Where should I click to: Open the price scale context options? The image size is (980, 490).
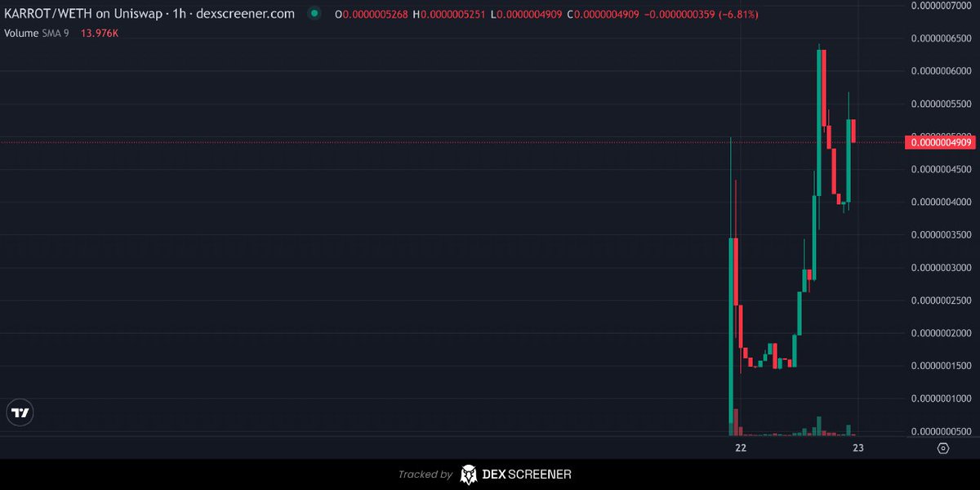click(939, 245)
